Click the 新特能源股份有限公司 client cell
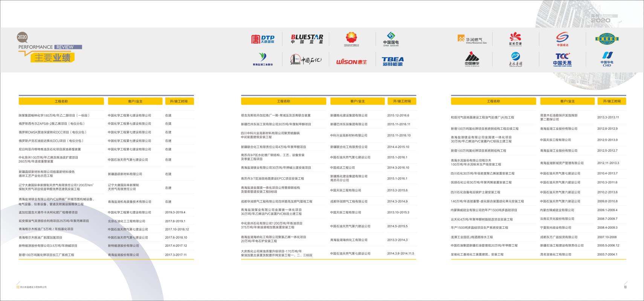Image resolution: width=644 pixels, height=301 pixels. click(124, 246)
